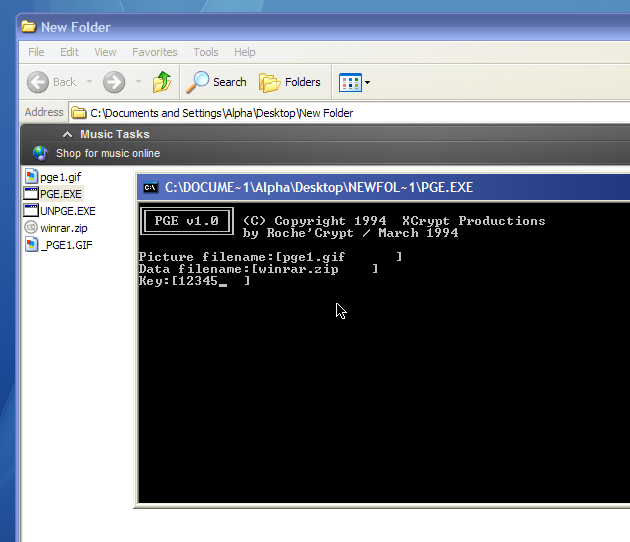Image resolution: width=630 pixels, height=542 pixels.
Task: Select the winrar.zip file icon
Action: pyautogui.click(x=31, y=227)
